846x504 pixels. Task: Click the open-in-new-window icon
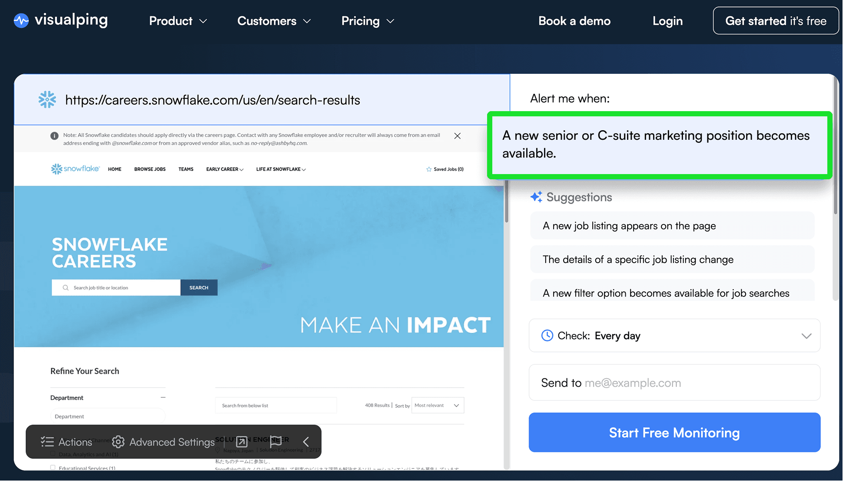(242, 442)
